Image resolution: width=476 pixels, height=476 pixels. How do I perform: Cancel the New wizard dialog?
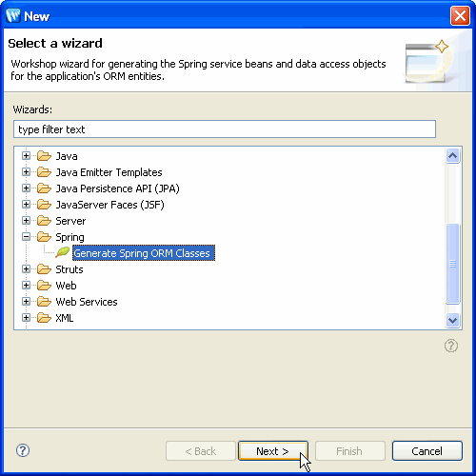coord(427,450)
